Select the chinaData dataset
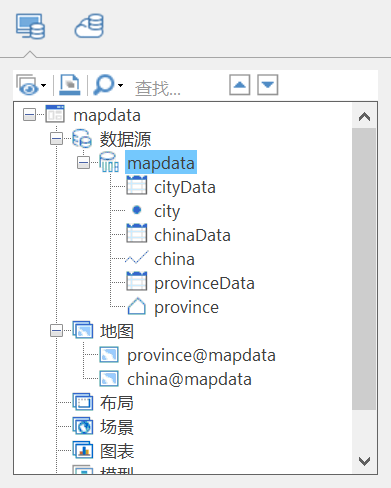The width and height of the screenshot is (391, 488). (x=192, y=235)
